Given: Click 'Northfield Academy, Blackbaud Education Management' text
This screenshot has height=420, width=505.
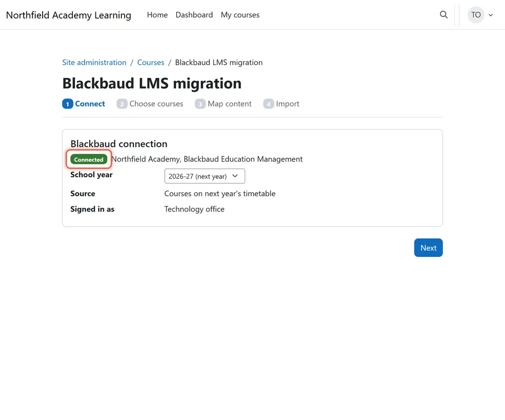Looking at the screenshot, I should point(207,159).
